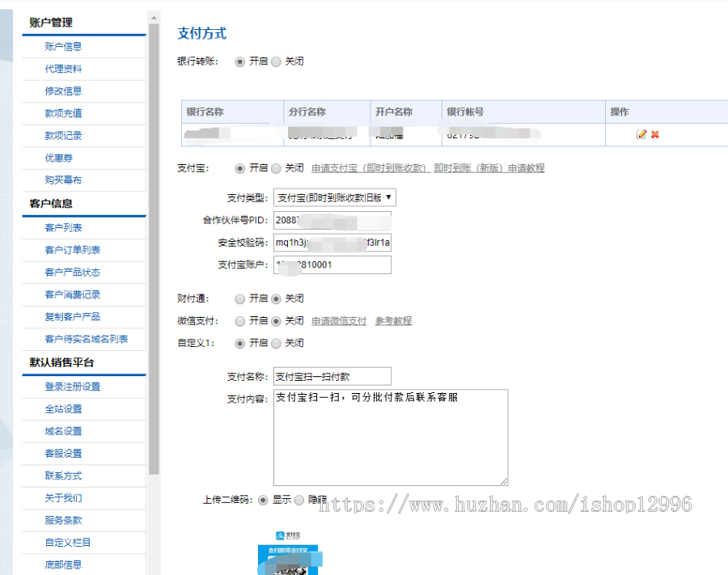Turn on 微信支付 via 开启 radio
Viewport: 728px width, 575px height.
240,320
